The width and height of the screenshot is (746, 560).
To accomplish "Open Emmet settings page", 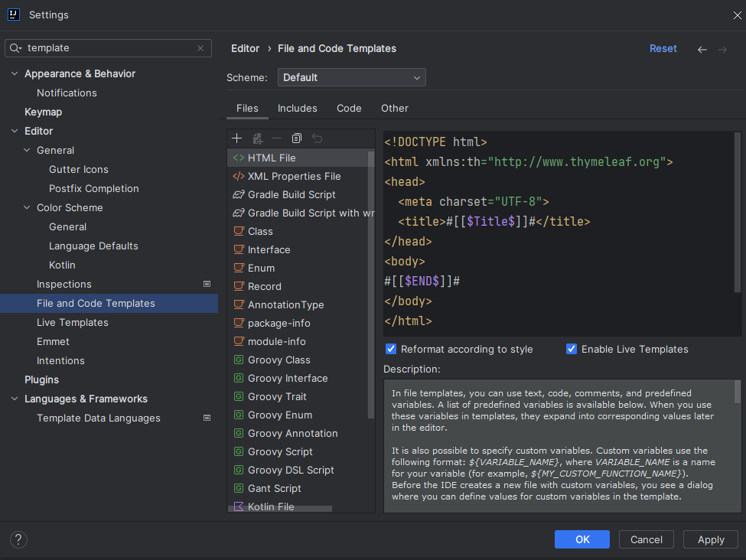I will click(53, 342).
